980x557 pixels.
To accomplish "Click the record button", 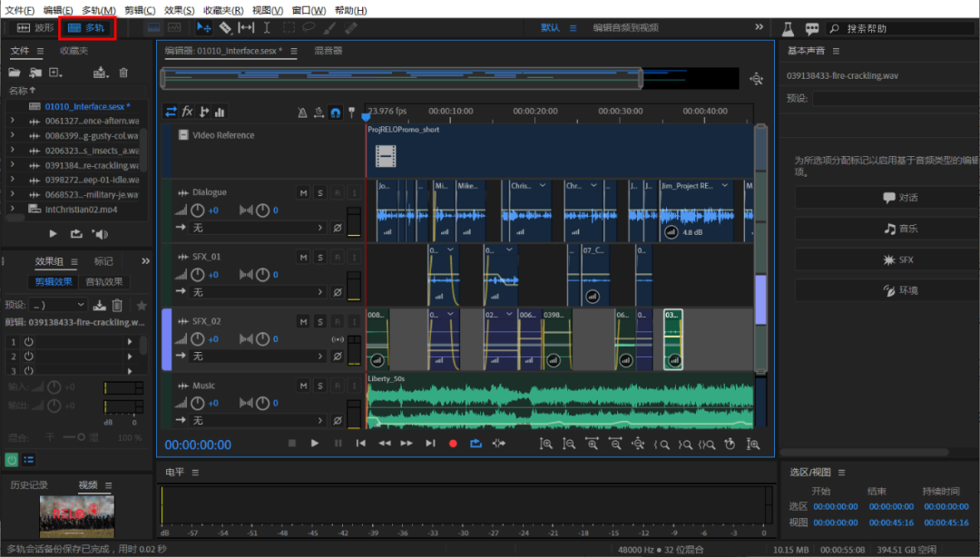I will coord(453,444).
